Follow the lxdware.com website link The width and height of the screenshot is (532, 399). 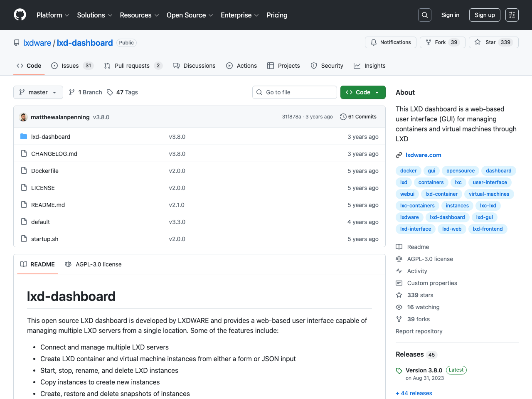click(423, 155)
